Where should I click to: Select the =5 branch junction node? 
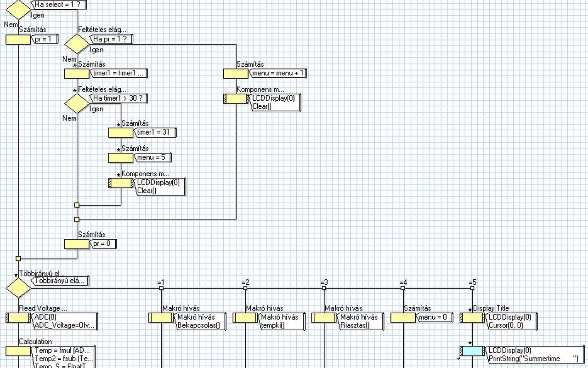(x=472, y=288)
